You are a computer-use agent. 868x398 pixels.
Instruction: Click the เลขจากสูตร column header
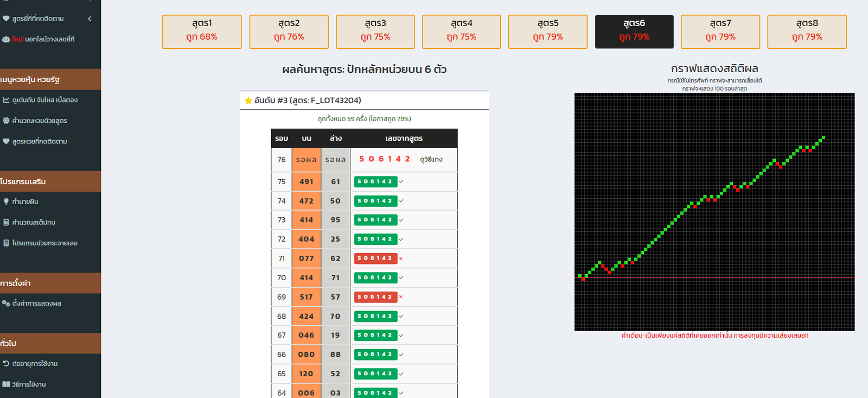pos(404,138)
